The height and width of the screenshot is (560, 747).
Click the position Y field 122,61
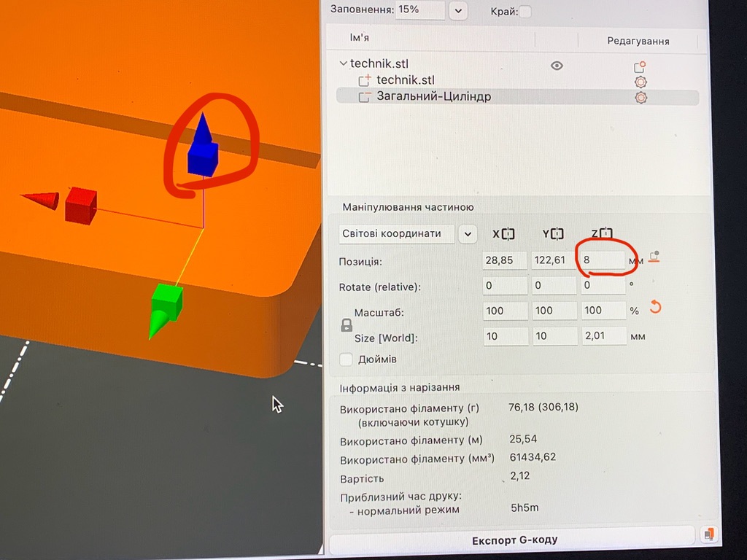[x=554, y=260]
